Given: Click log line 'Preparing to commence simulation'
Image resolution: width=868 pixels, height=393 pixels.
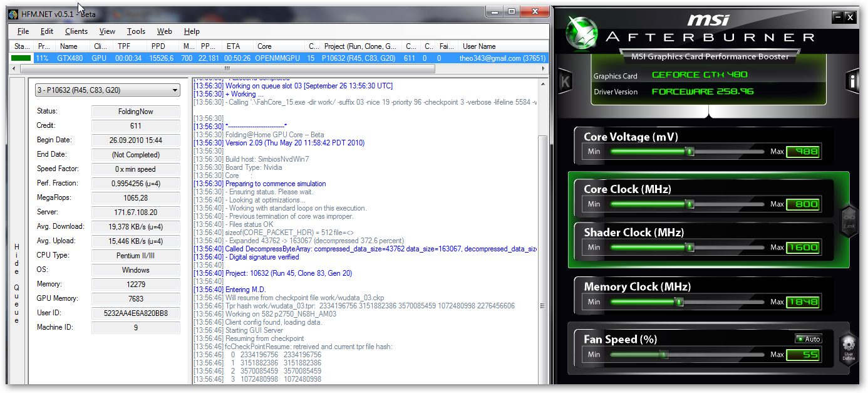Looking at the screenshot, I should [260, 184].
